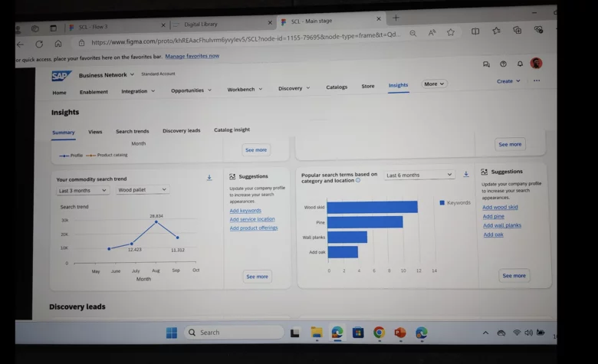This screenshot has height=364, width=598.
Task: Show hidden system tray icons
Action: click(x=485, y=333)
